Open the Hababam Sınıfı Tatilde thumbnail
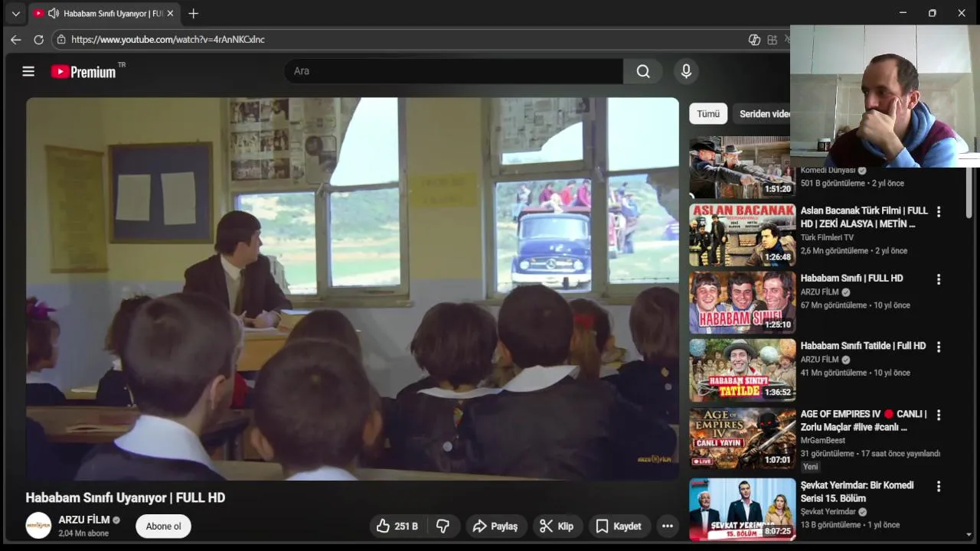This screenshot has height=551, width=980. (742, 370)
